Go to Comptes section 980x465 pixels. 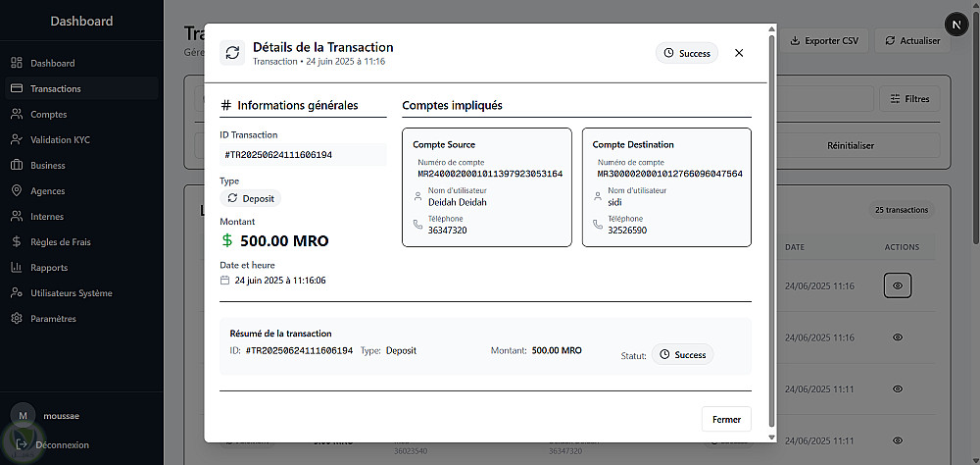click(81, 115)
